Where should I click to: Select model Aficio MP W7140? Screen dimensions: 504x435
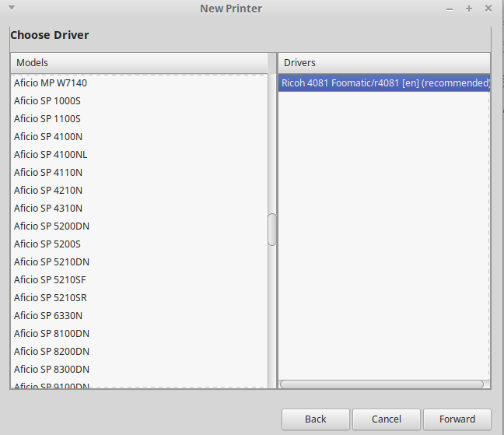pyautogui.click(x=139, y=83)
